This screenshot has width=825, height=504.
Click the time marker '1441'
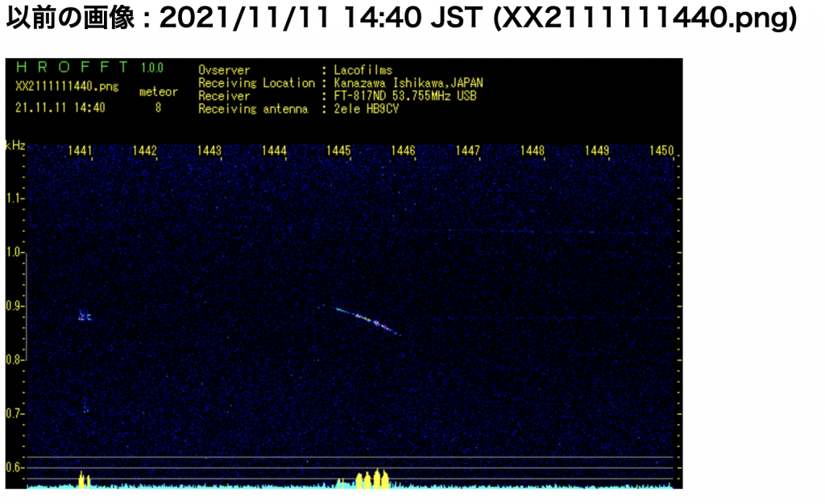pyautogui.click(x=80, y=151)
